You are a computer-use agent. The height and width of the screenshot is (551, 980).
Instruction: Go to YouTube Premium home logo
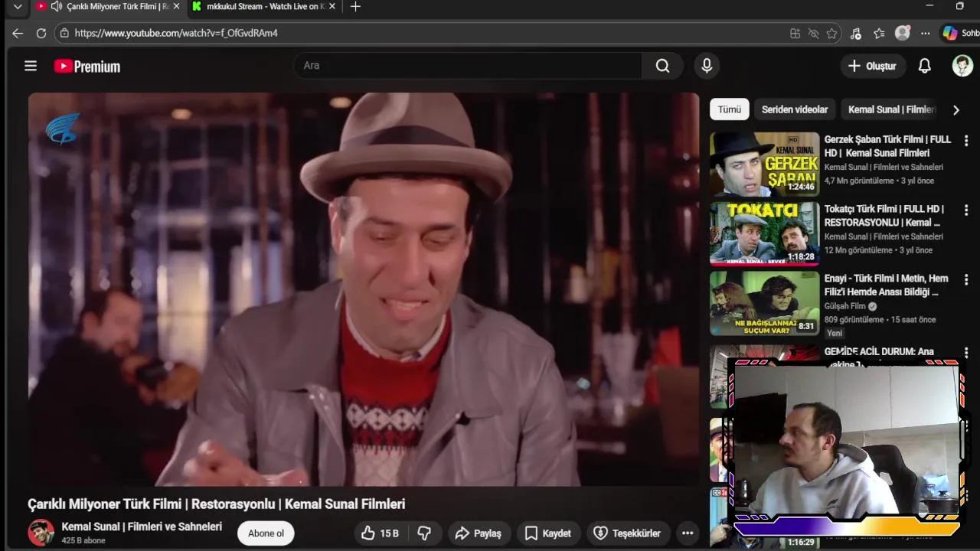(x=87, y=67)
